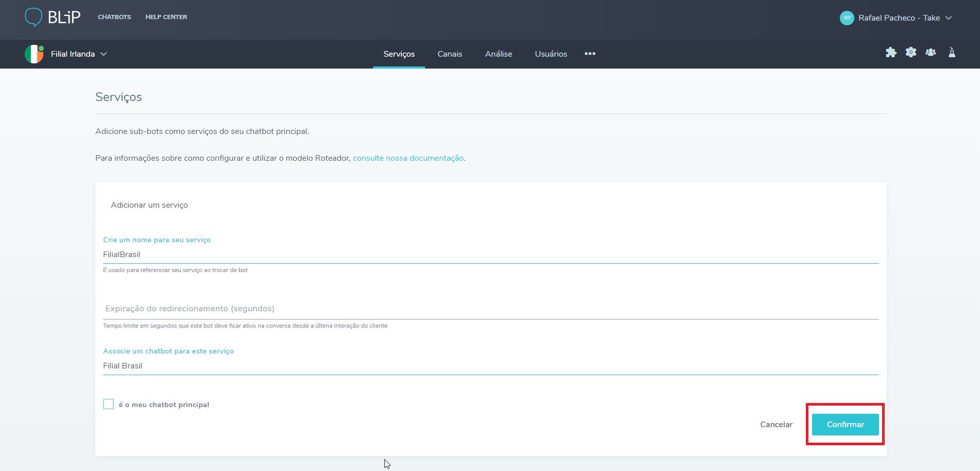The width and height of the screenshot is (980, 471).
Task: Open the puzzle piece integrations icon
Action: click(891, 53)
